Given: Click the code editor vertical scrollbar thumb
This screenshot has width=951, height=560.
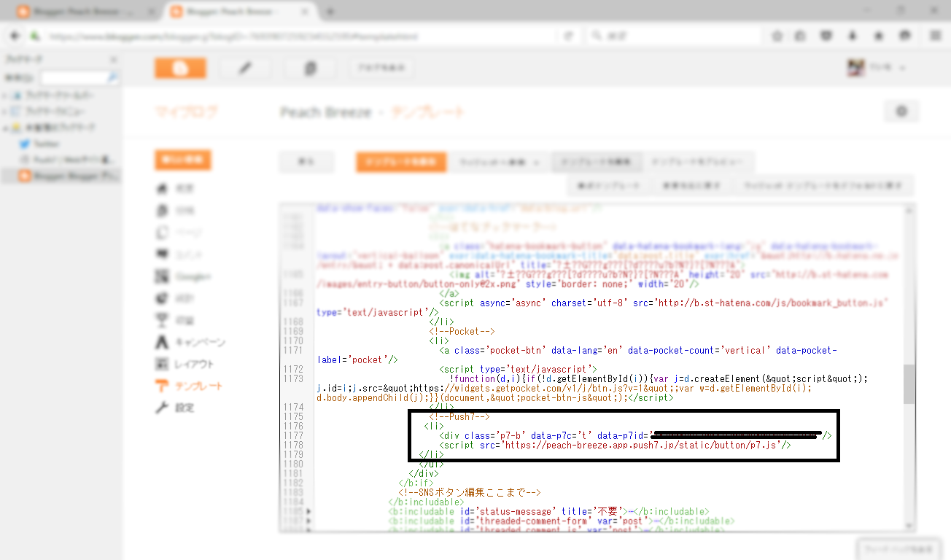Looking at the screenshot, I should (x=909, y=384).
